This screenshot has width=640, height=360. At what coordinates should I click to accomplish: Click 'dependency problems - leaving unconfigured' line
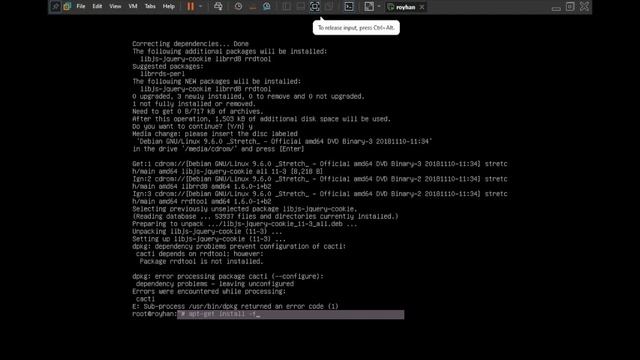click(x=215, y=284)
